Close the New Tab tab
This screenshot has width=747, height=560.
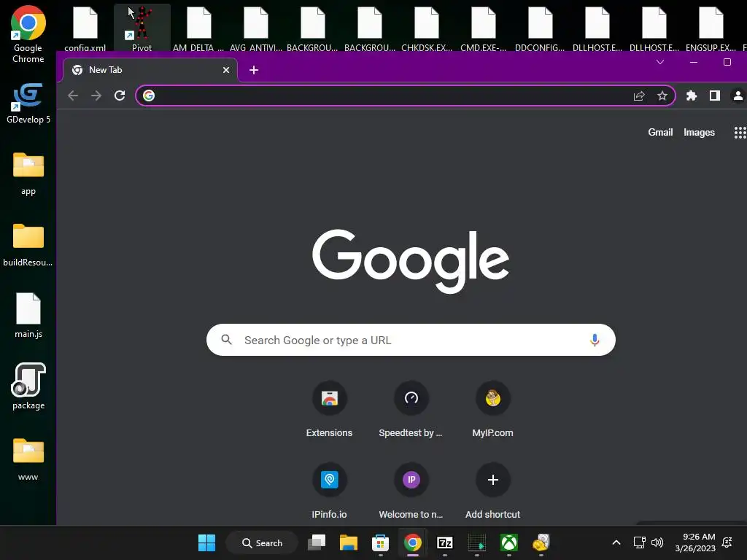[x=226, y=70]
